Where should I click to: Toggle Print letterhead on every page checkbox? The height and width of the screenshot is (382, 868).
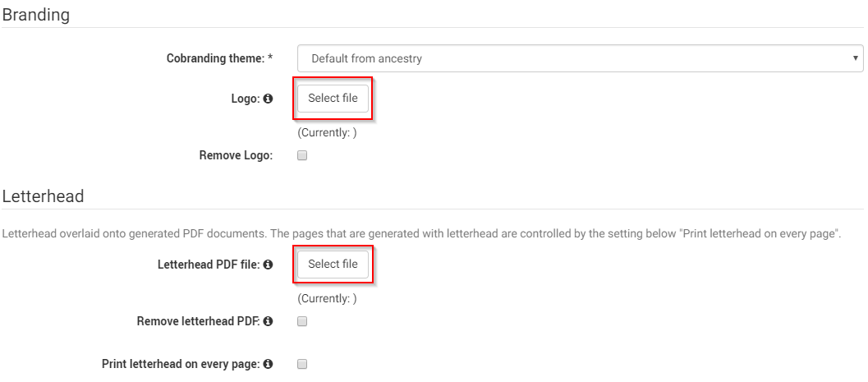point(302,364)
